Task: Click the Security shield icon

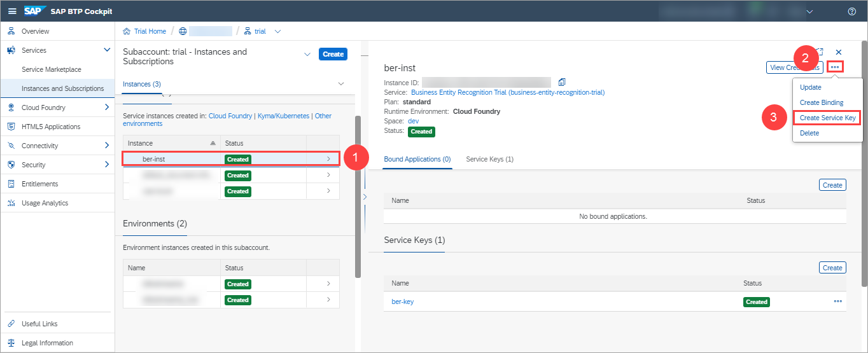Action: click(x=11, y=165)
